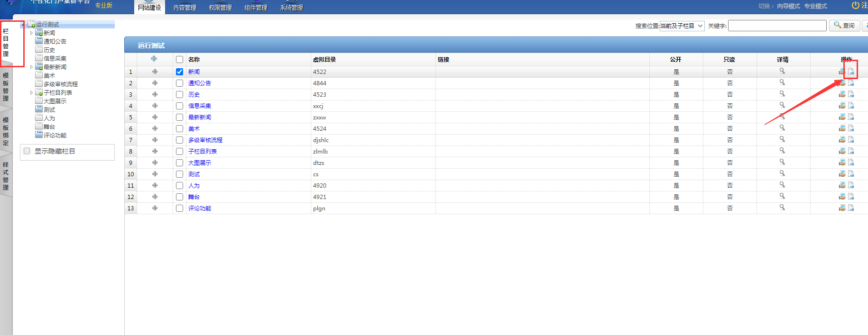Open the 内容管理 top menu
This screenshot has width=868, height=335.
tap(185, 8)
